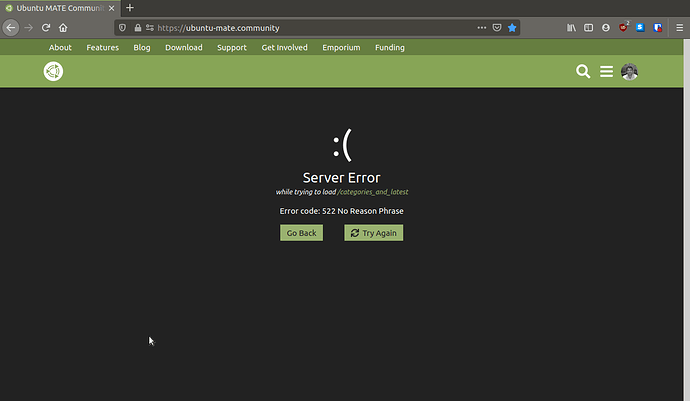
Task: Click the address bar URL field
Action: coord(315,28)
